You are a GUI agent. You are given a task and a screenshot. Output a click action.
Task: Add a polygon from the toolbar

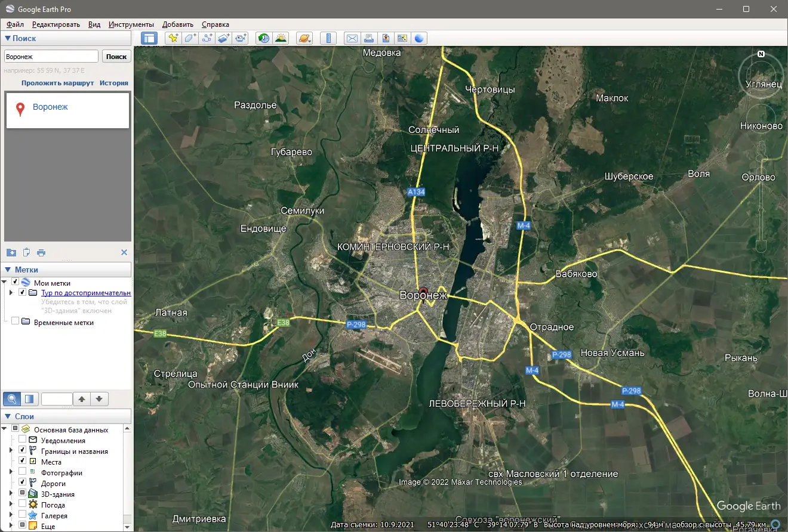pos(190,38)
